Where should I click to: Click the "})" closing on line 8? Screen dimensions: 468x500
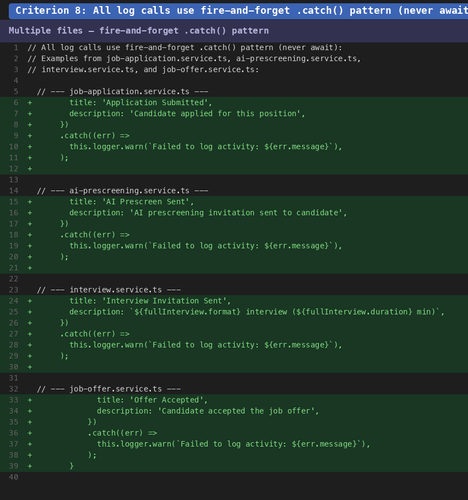click(x=64, y=124)
